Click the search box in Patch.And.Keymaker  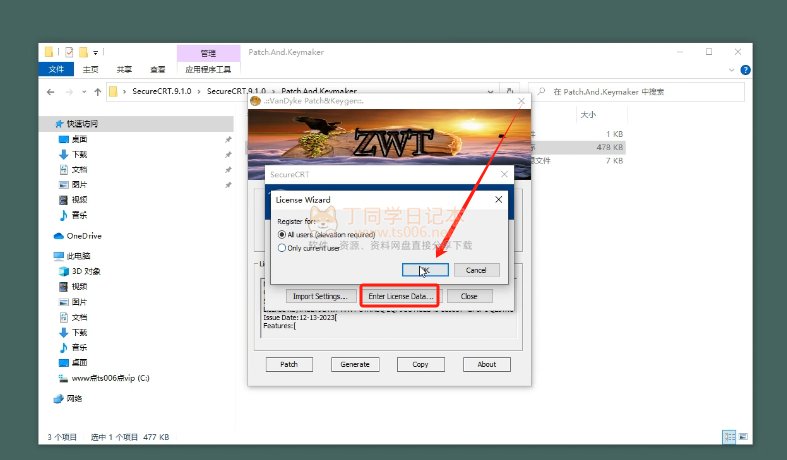(x=636, y=92)
